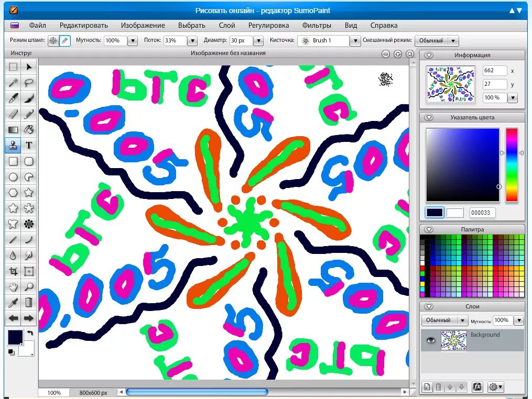Choose stamp source-target mode
This screenshot has width=532, height=399.
click(x=53, y=41)
